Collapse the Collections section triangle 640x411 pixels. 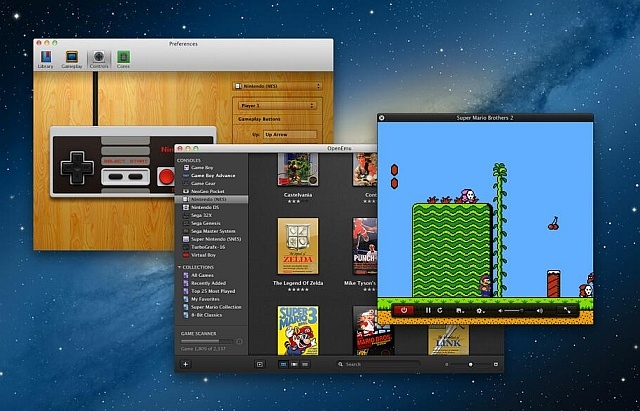click(179, 267)
